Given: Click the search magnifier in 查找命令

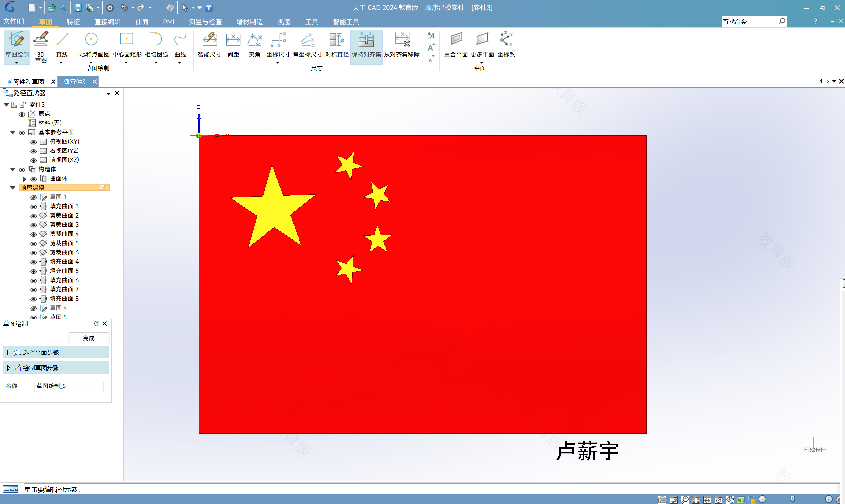Looking at the screenshot, I should click(x=782, y=21).
